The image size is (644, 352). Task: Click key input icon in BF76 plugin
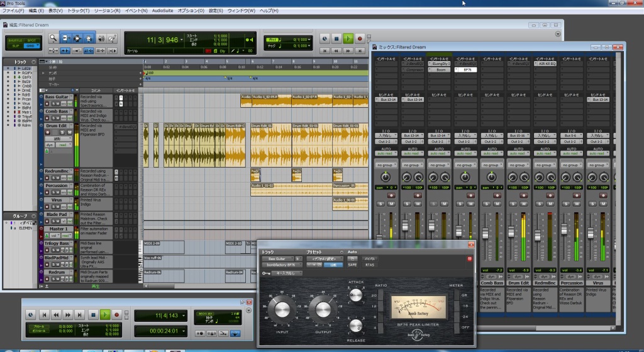266,273
